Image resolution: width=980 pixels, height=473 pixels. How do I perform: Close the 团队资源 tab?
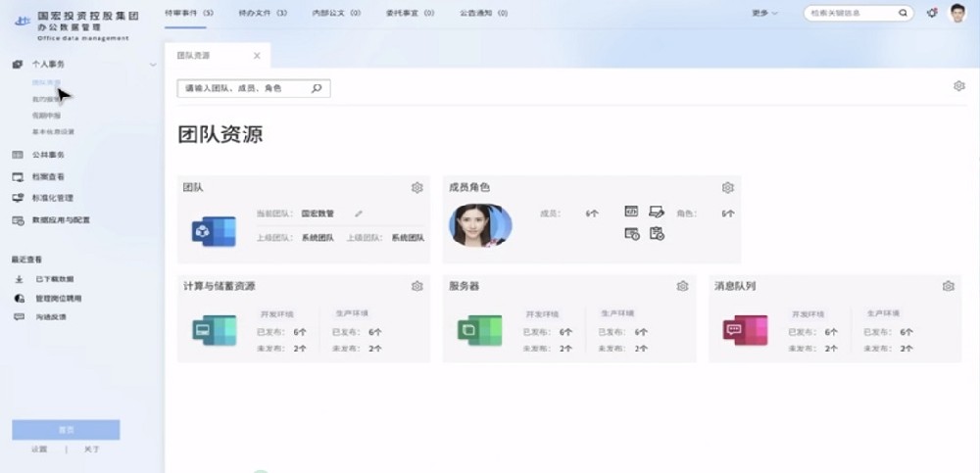tap(257, 56)
